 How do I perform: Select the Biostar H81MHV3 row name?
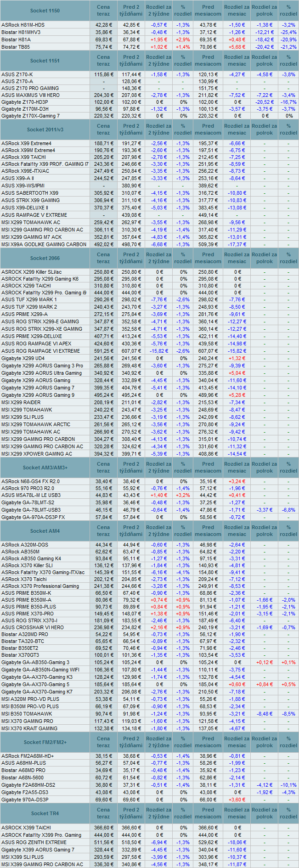coord(21,32)
